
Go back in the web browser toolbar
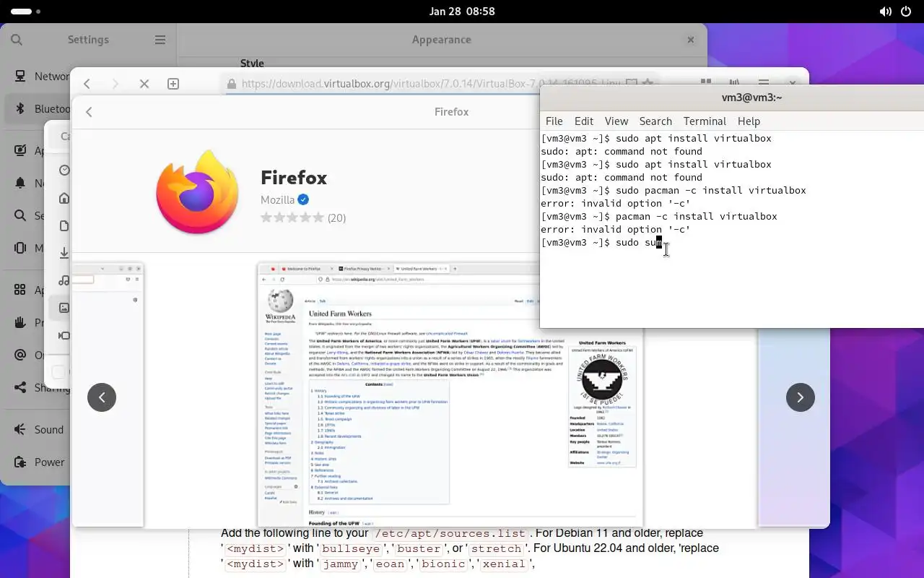tap(87, 84)
